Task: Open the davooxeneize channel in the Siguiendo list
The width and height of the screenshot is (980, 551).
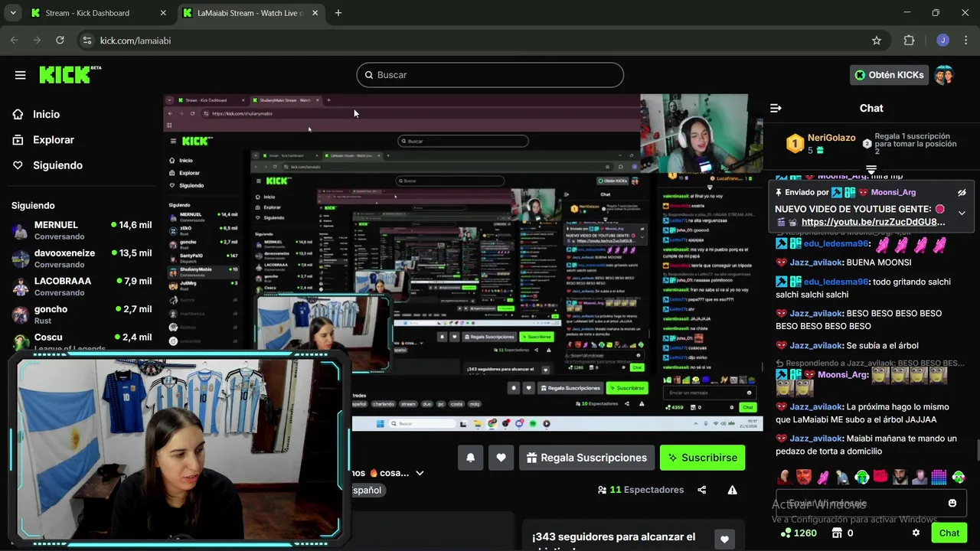Action: 81,258
